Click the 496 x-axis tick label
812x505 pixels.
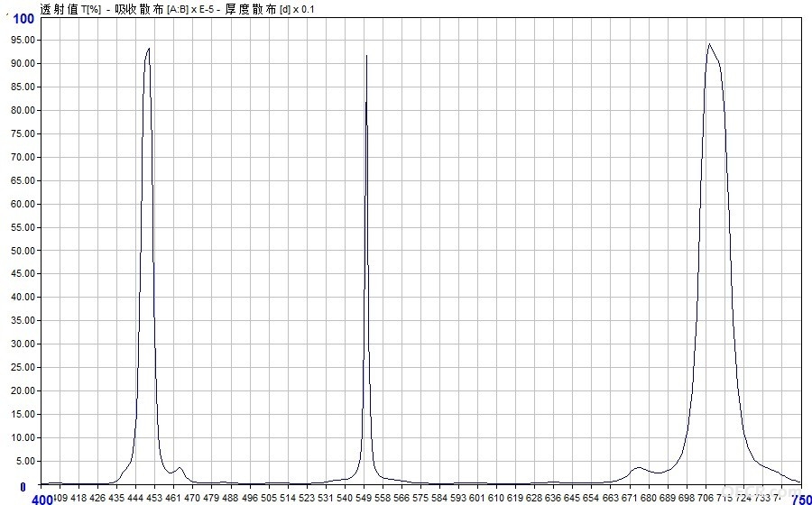(250, 498)
